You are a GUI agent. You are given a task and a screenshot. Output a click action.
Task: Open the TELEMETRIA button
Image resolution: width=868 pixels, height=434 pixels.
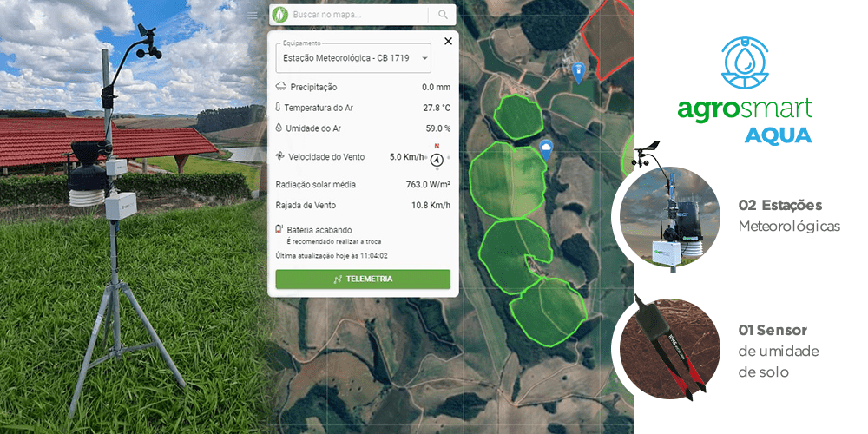[363, 279]
